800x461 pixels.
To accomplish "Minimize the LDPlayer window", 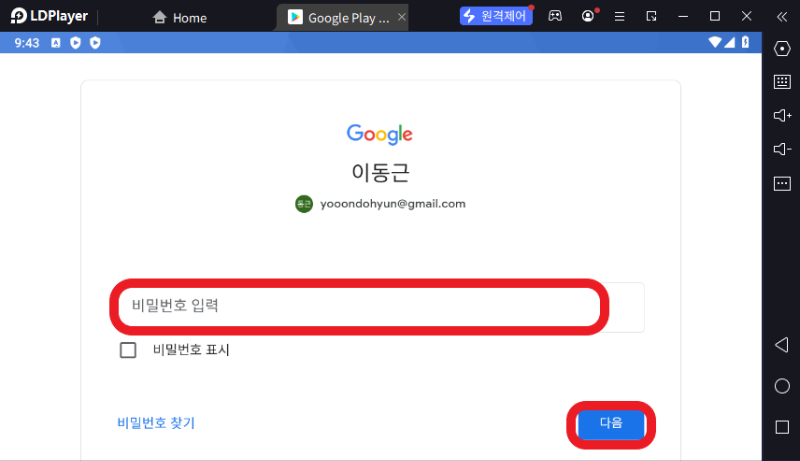I will coord(683,16).
